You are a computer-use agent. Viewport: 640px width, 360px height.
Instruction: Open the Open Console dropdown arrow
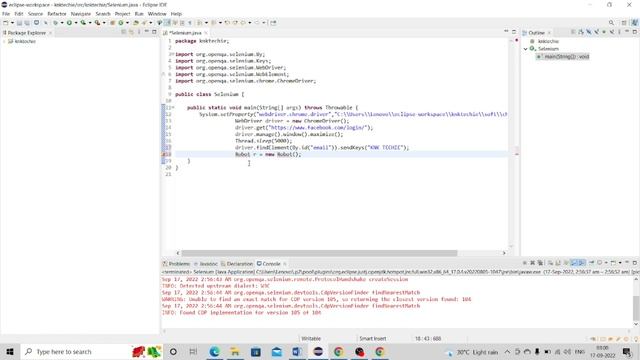click(620, 262)
